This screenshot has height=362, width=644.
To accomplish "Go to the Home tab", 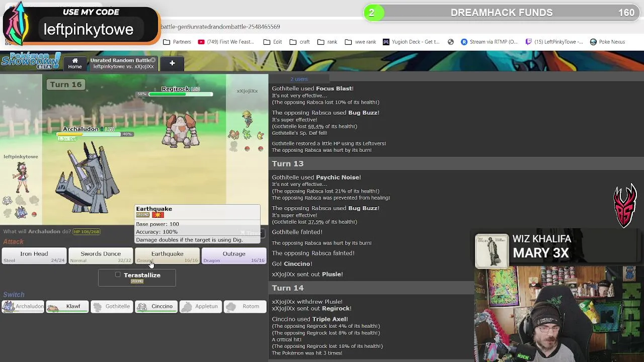I will 75,63.
